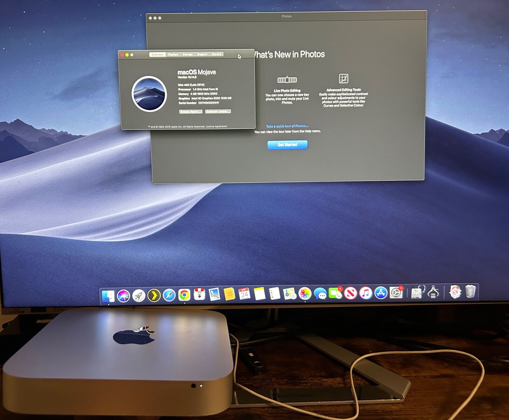Open System Information calipers icon
The image size is (509, 420).
[x=433, y=292]
